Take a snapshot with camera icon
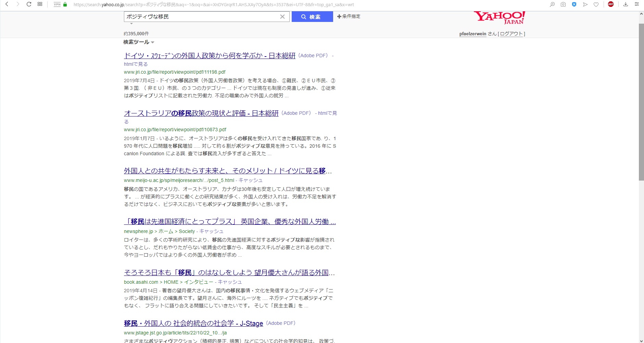The image size is (644, 343). point(563,4)
